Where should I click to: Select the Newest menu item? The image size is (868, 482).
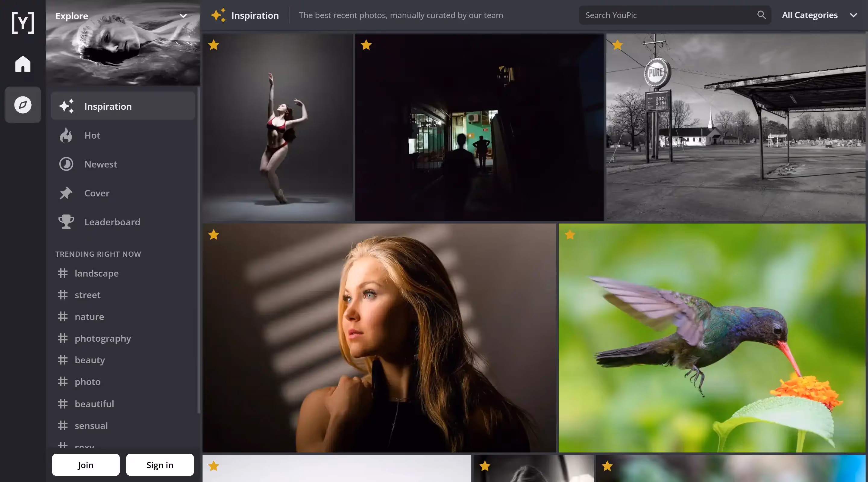pos(123,164)
